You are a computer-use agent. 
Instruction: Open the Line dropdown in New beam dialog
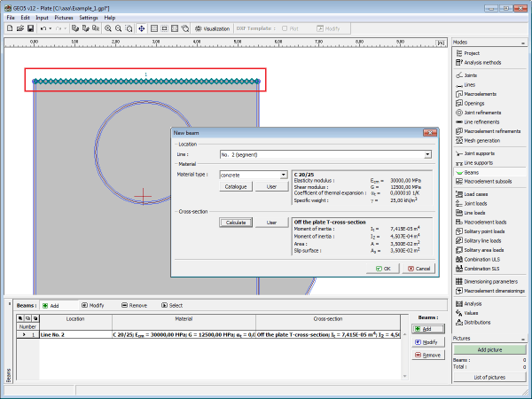[x=427, y=154]
